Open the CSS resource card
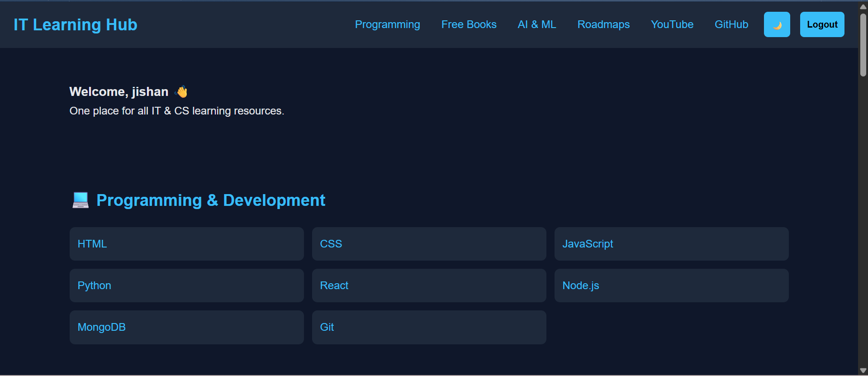The width and height of the screenshot is (868, 376). point(429,244)
